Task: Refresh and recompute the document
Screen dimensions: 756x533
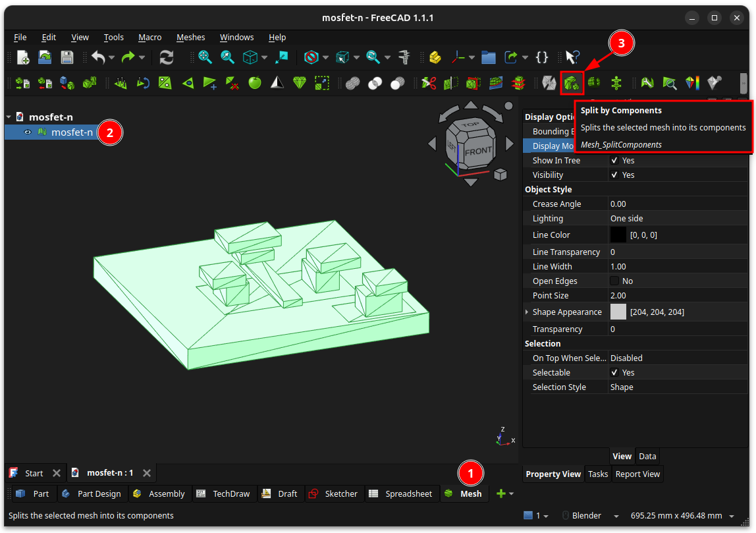Action: coord(167,57)
